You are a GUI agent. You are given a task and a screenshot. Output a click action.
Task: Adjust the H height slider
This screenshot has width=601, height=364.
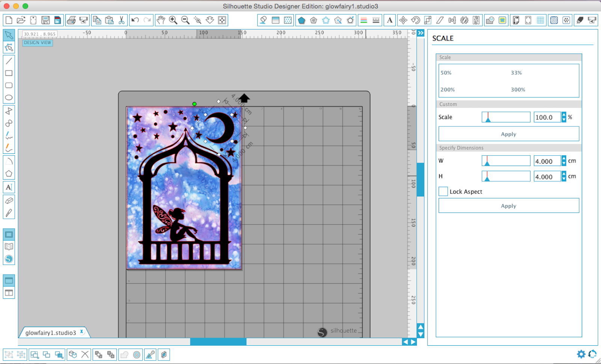[x=506, y=176]
